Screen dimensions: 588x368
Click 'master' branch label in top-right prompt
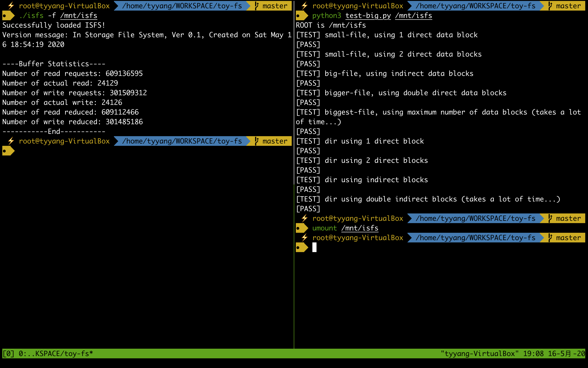[x=568, y=6]
